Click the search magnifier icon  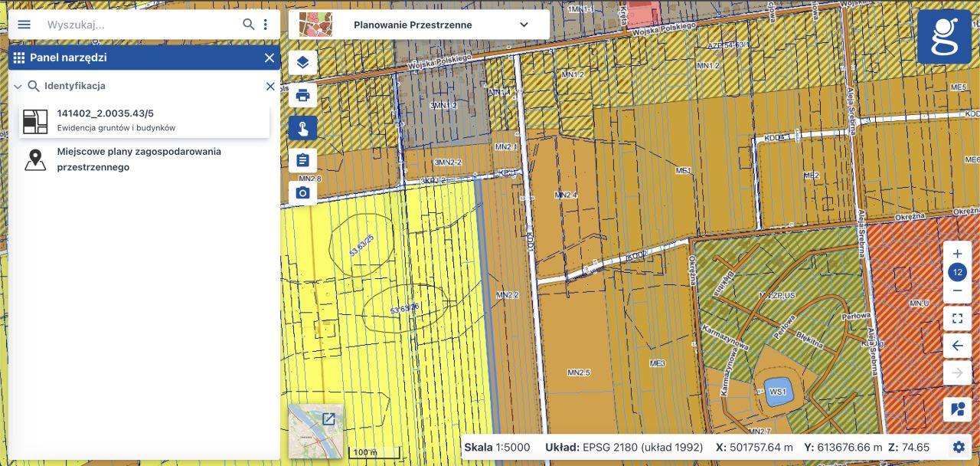tap(248, 25)
